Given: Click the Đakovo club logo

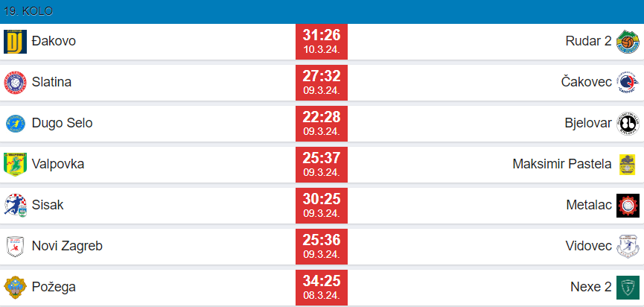Looking at the screenshot, I should [x=15, y=42].
